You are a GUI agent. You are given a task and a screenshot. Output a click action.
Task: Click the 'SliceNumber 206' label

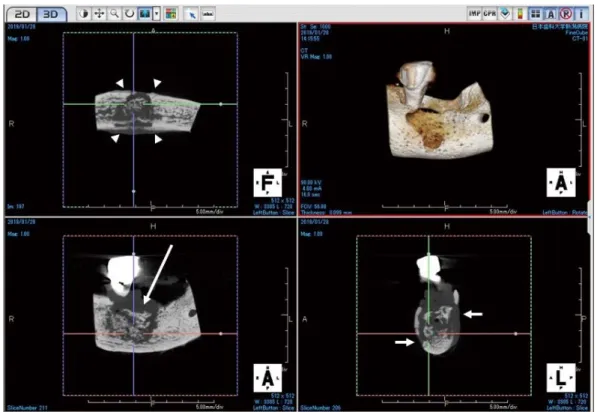tap(321, 408)
